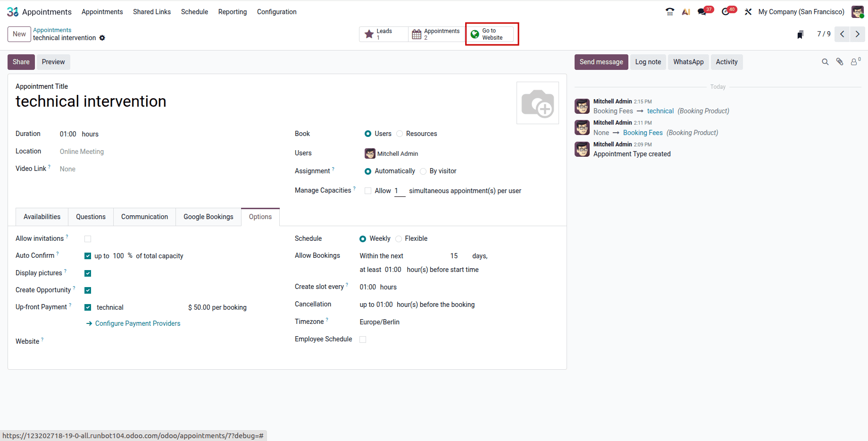Click the Activity button

[727, 62]
